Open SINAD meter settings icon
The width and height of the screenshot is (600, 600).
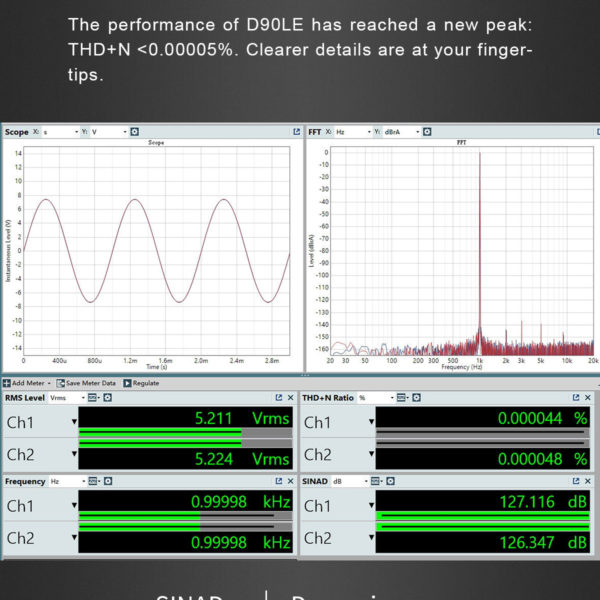pos(390,481)
